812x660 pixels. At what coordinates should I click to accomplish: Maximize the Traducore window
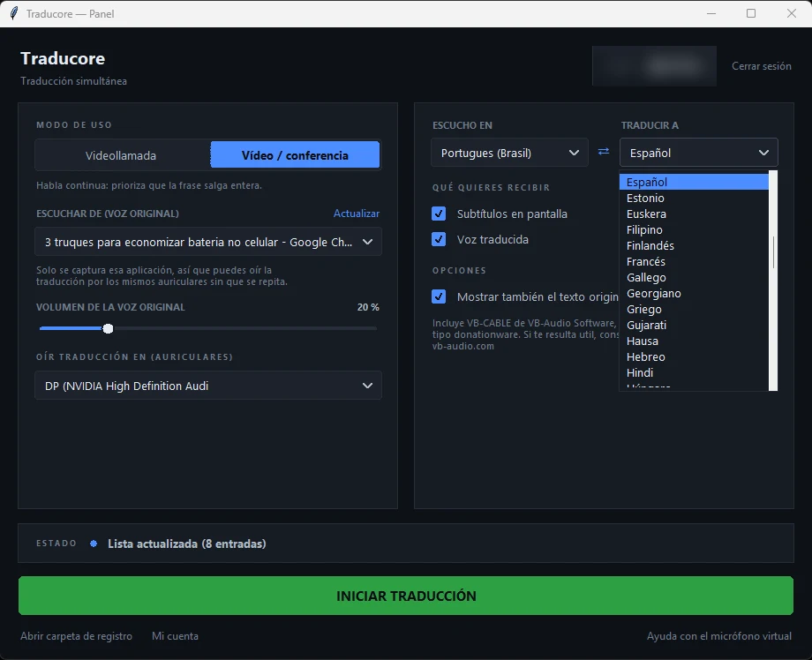click(751, 13)
